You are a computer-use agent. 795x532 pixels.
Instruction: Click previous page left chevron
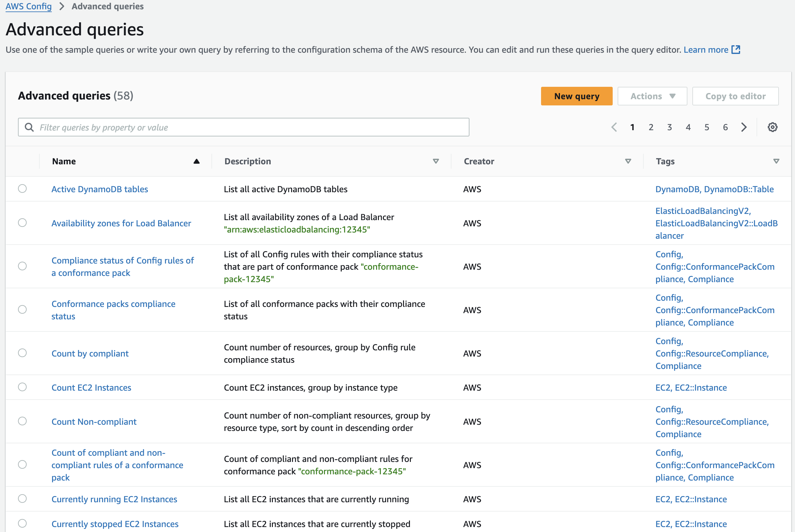[x=614, y=127]
